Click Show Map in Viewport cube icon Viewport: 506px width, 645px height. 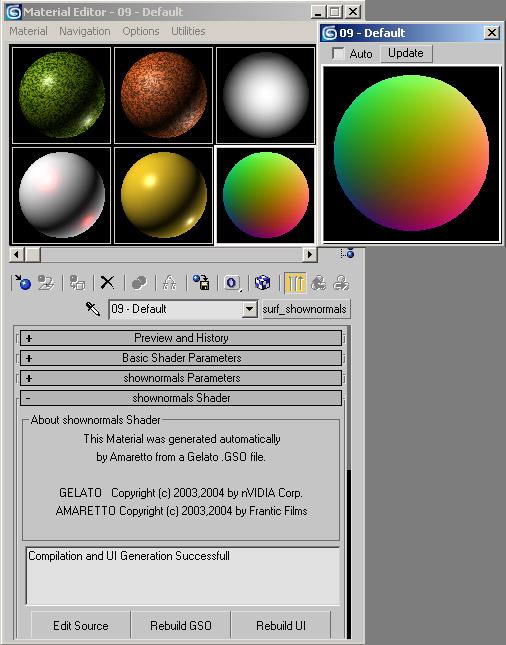262,283
